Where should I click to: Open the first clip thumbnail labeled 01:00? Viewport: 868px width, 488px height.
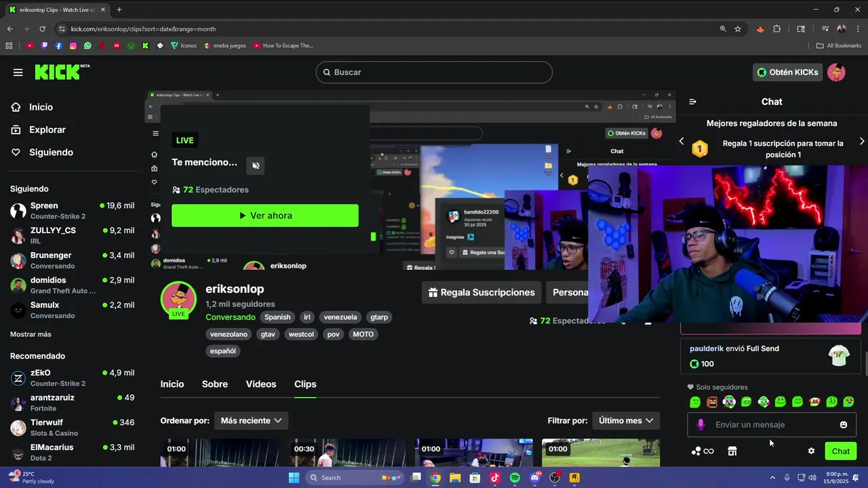pos(219,453)
